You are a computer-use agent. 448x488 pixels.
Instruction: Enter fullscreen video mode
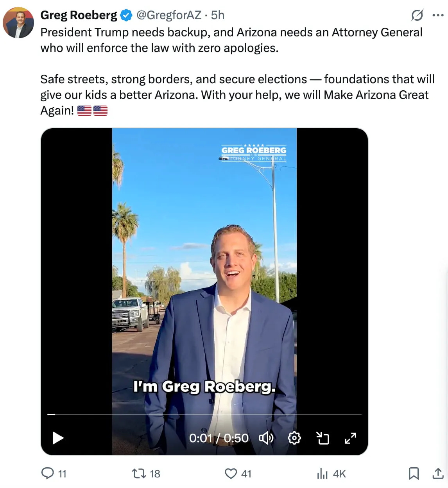[x=351, y=438]
